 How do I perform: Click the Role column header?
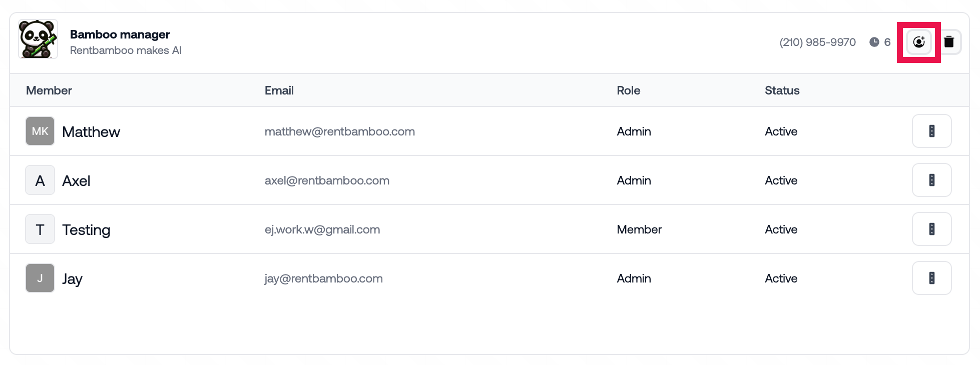click(629, 90)
